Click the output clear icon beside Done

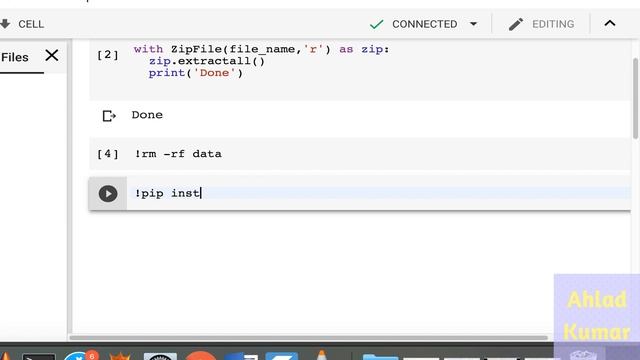(109, 116)
